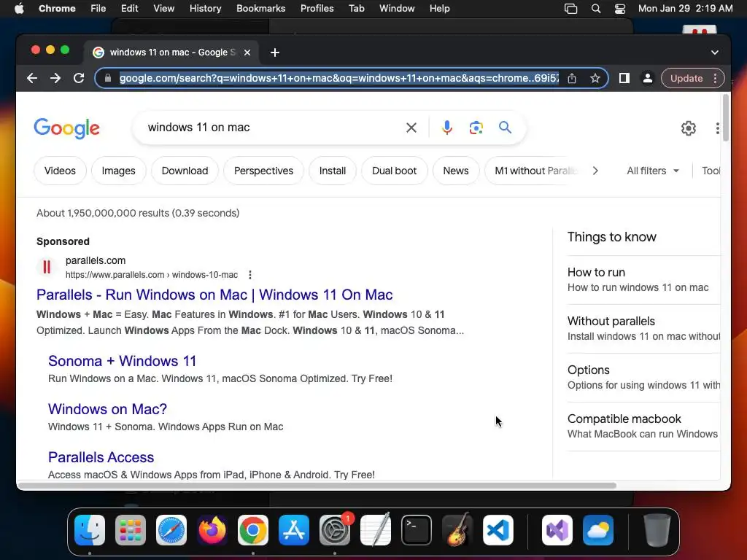Submit the search with the magnifier icon
Viewport: 747px width, 560px height.
pos(505,128)
